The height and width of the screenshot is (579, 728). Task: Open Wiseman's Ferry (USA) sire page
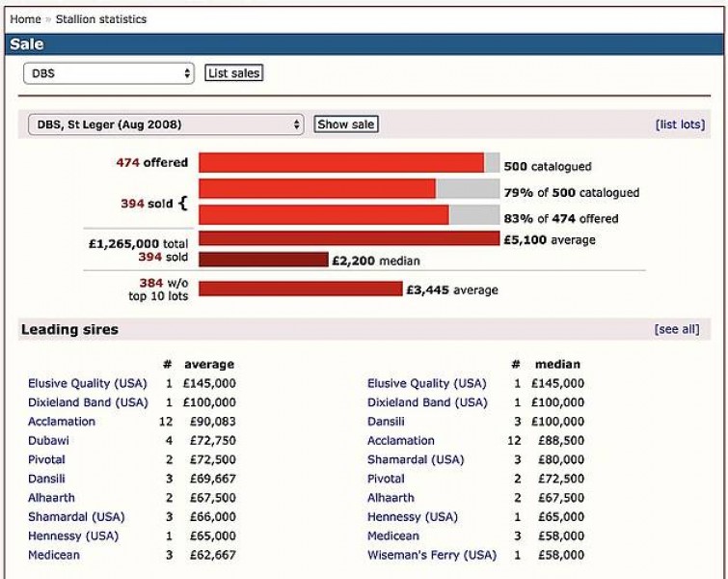(432, 555)
